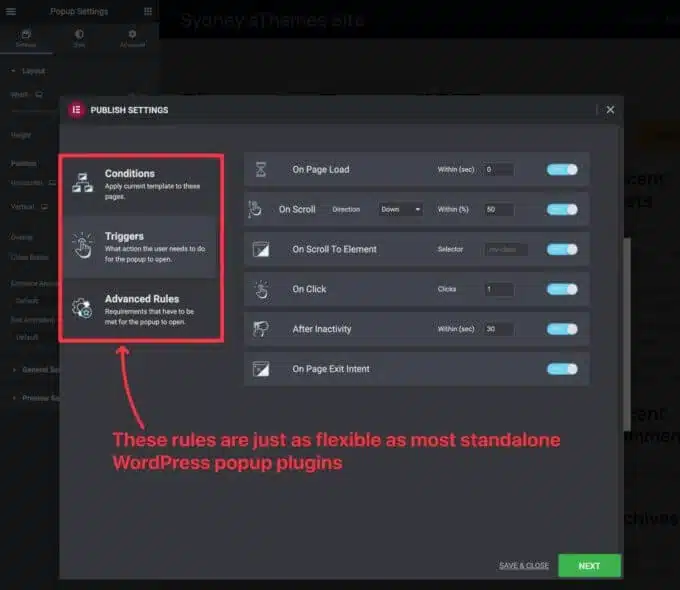Click the Settings tab icon in left panel
The height and width of the screenshot is (590, 680).
[26, 34]
